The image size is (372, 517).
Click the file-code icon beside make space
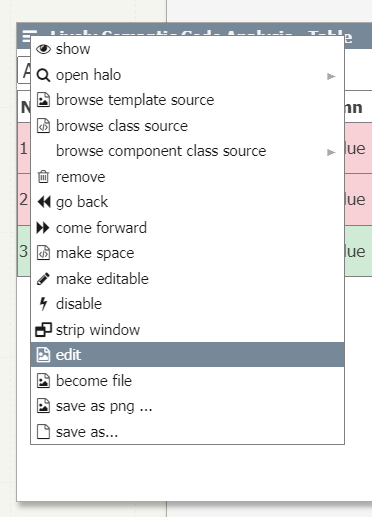(x=43, y=253)
